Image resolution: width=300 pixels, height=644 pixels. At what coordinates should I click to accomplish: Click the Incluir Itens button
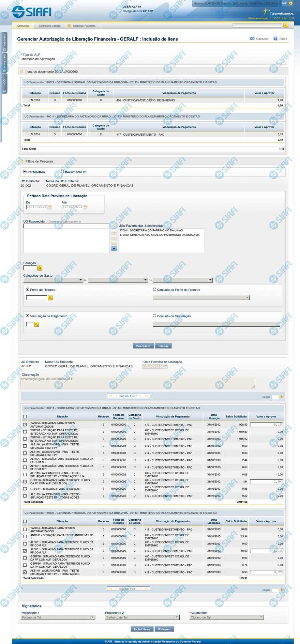pos(142,629)
